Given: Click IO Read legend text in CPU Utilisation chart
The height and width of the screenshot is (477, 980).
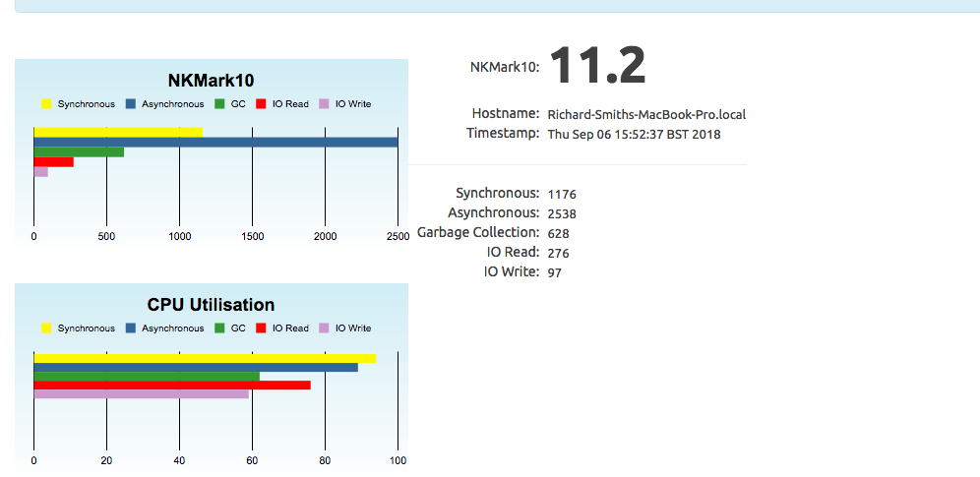Looking at the screenshot, I should (x=290, y=328).
